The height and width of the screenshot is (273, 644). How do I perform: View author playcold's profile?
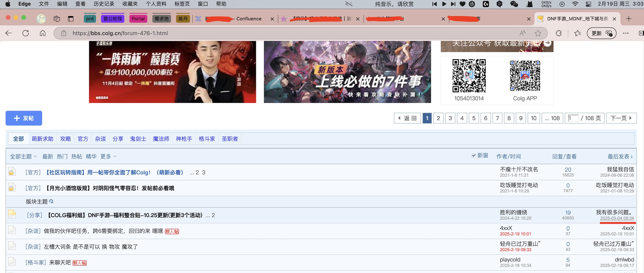click(510, 260)
